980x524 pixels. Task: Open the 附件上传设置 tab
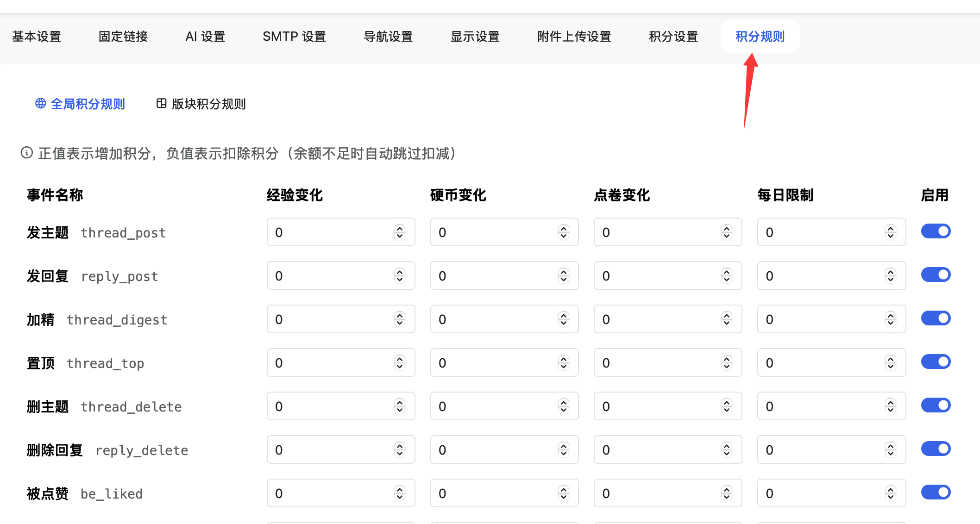(574, 36)
